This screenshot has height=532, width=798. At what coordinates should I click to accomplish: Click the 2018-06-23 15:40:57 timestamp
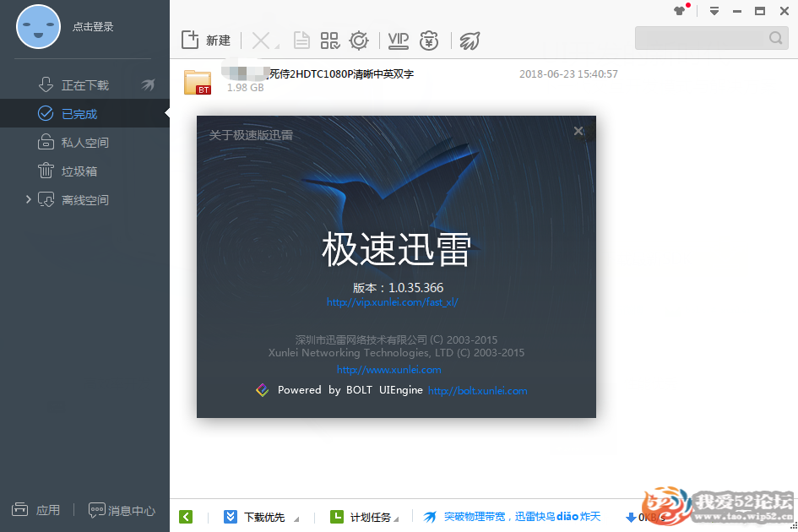click(x=568, y=73)
